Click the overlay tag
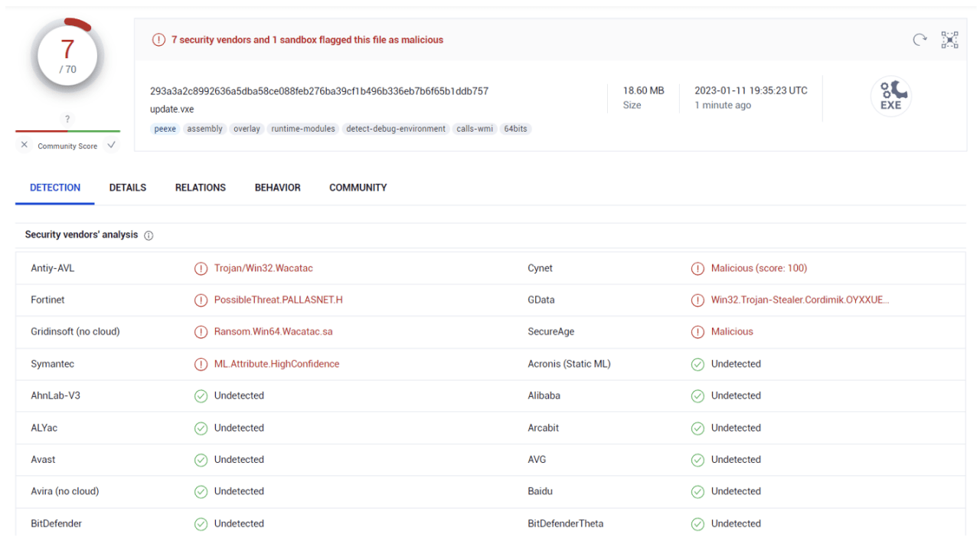Screen dimensions: 980x554 [x=247, y=129]
